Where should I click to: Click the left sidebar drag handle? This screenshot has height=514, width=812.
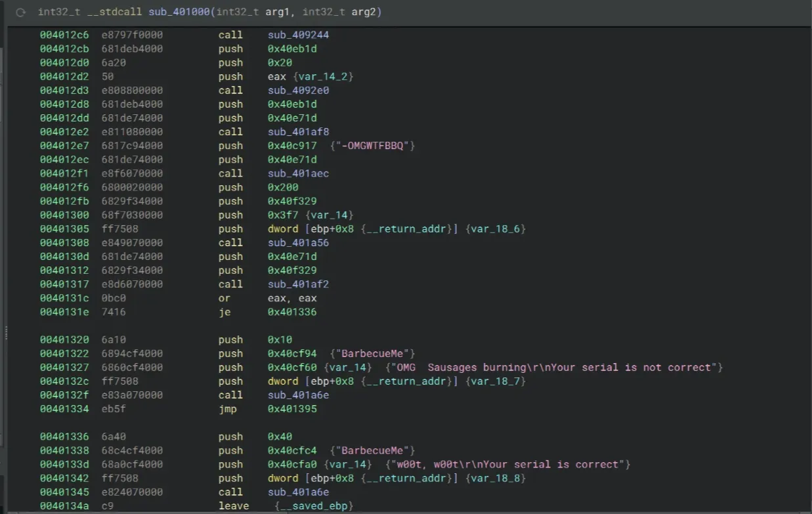pyautogui.click(x=6, y=333)
